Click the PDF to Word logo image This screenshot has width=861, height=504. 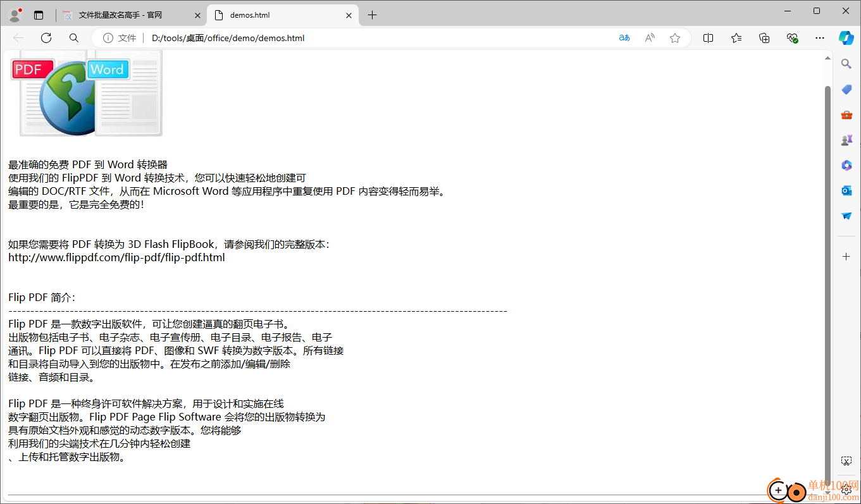86,93
